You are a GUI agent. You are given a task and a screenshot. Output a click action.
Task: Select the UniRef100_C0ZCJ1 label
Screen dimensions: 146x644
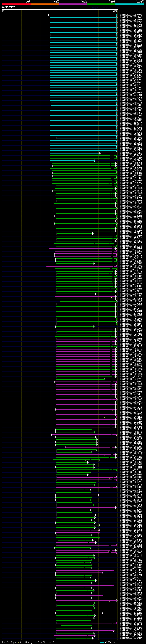click(x=131, y=631)
